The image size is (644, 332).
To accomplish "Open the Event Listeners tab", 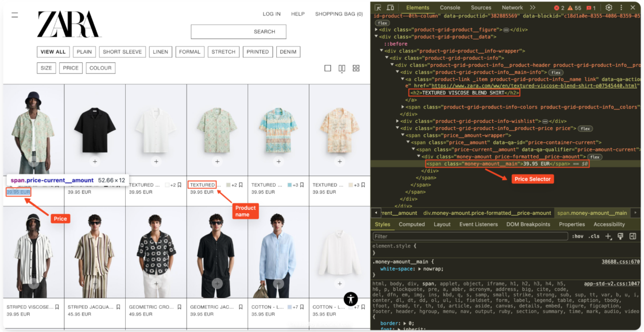I will tap(478, 224).
